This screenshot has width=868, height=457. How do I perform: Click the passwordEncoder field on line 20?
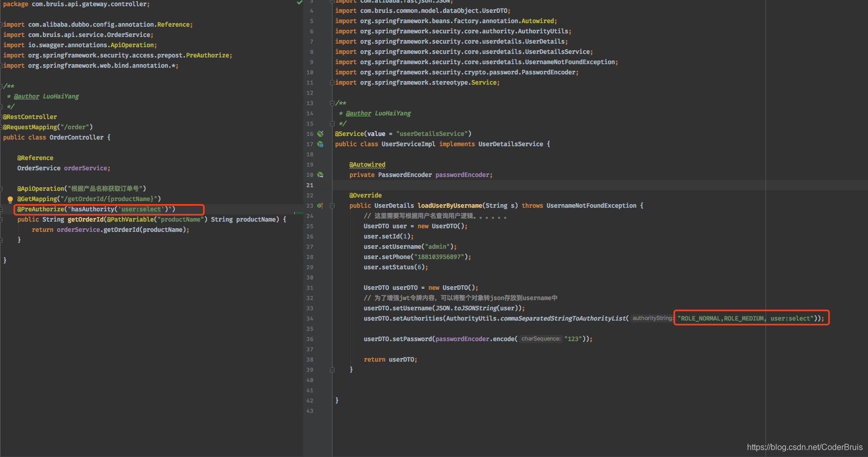pyautogui.click(x=463, y=175)
